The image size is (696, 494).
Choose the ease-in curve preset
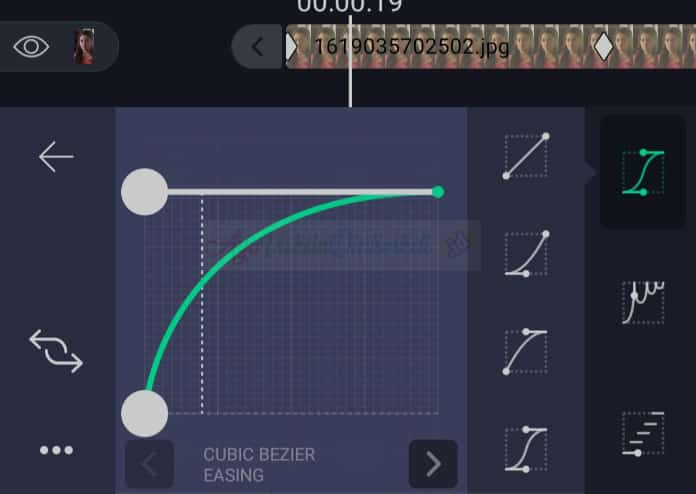[526, 254]
